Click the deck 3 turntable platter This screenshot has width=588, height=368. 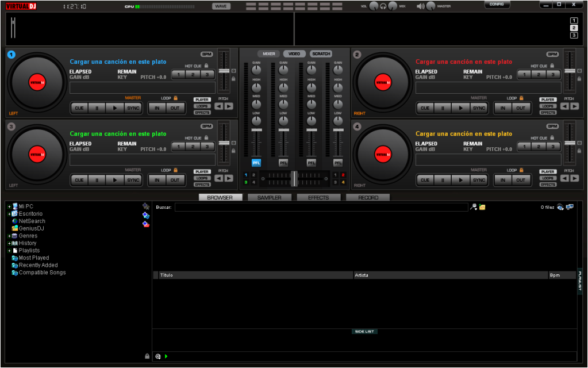[x=37, y=155]
